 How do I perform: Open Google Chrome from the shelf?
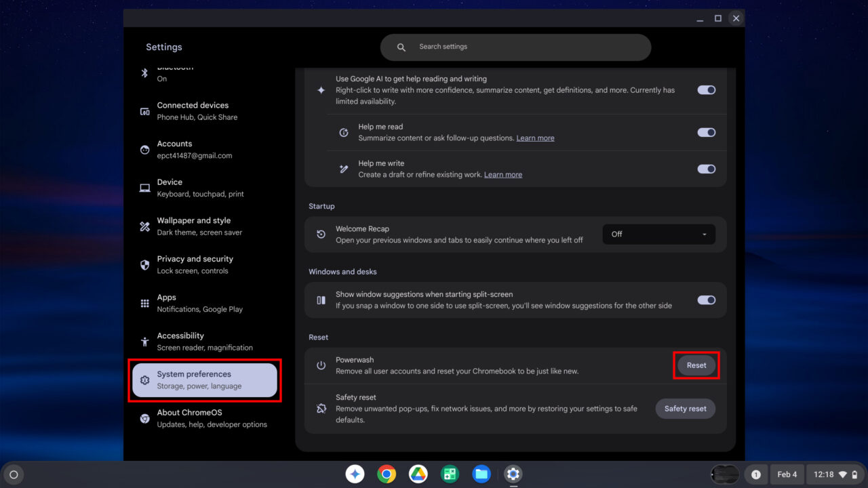tap(387, 474)
